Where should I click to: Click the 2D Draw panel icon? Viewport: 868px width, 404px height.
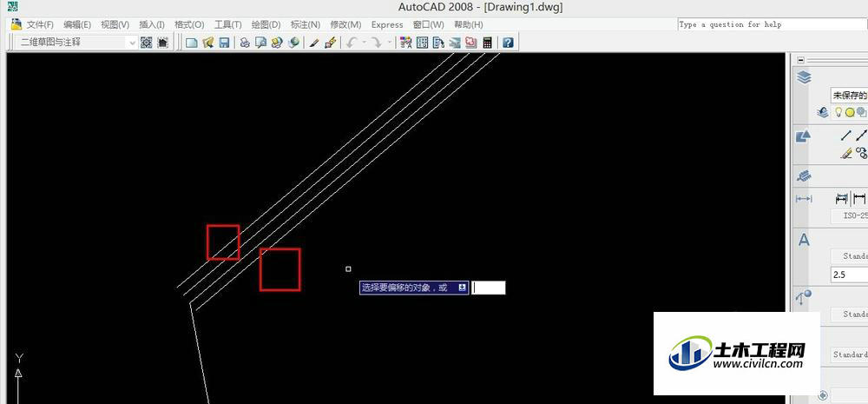click(803, 136)
